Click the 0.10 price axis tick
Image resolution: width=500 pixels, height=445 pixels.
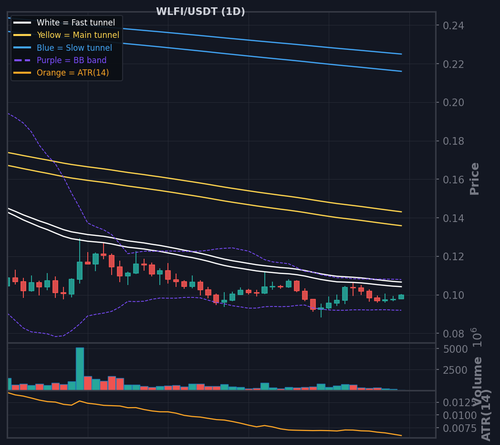point(453,295)
